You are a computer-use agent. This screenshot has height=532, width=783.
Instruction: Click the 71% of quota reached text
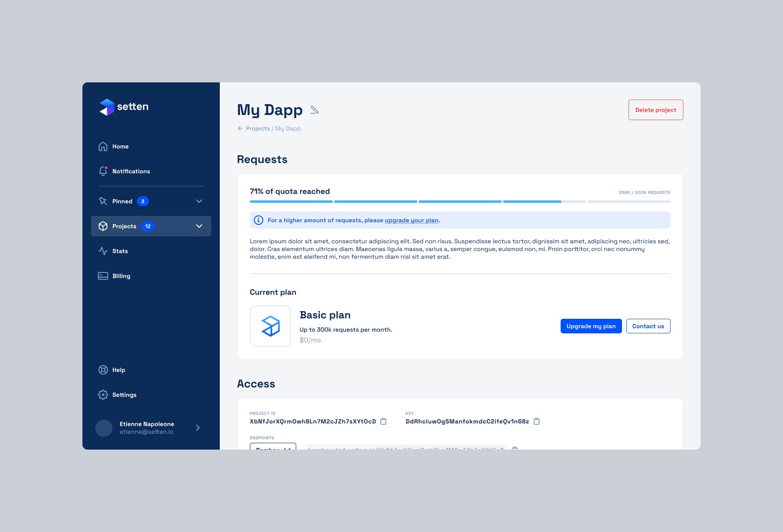click(x=290, y=191)
